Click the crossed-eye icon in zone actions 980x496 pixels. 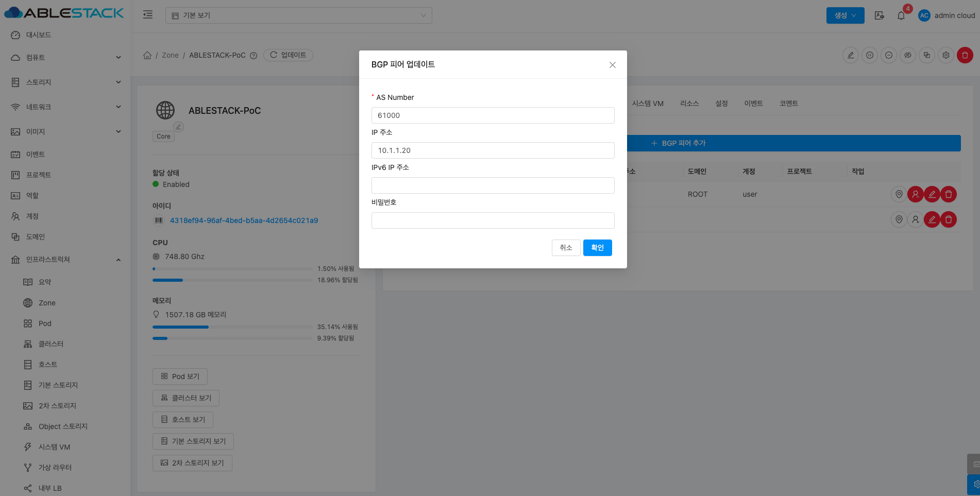click(908, 55)
